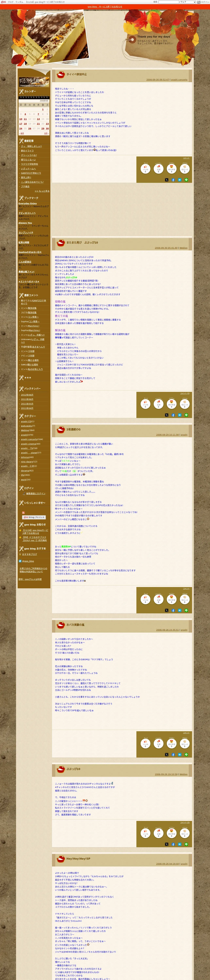Click いいね reaction under タイペイ参加中止 post

(x=145, y=169)
